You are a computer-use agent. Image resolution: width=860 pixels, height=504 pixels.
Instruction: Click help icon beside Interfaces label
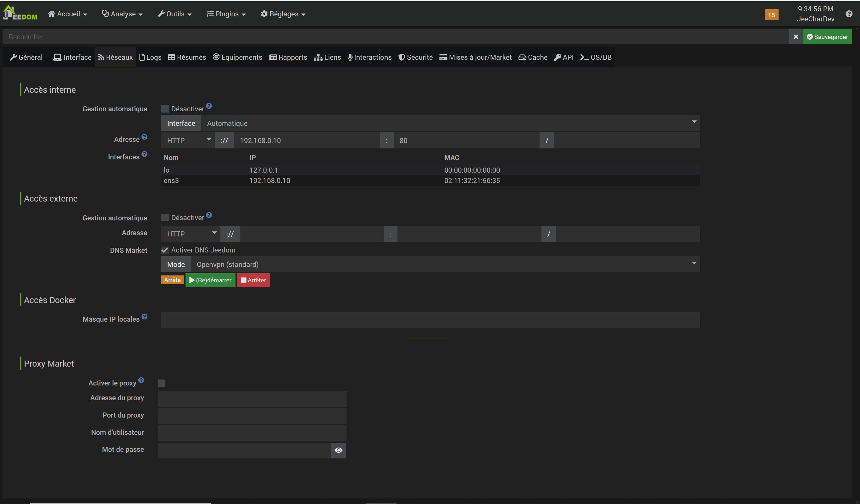point(144,154)
